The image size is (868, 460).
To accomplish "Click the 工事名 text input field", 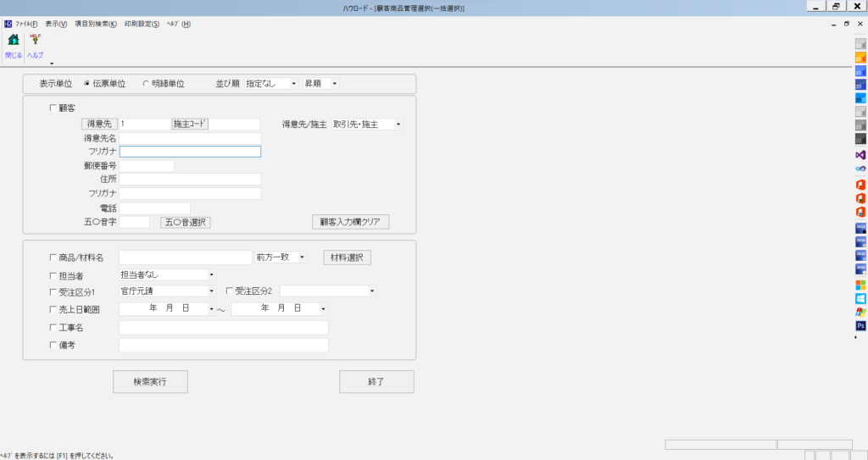I will 223,328.
